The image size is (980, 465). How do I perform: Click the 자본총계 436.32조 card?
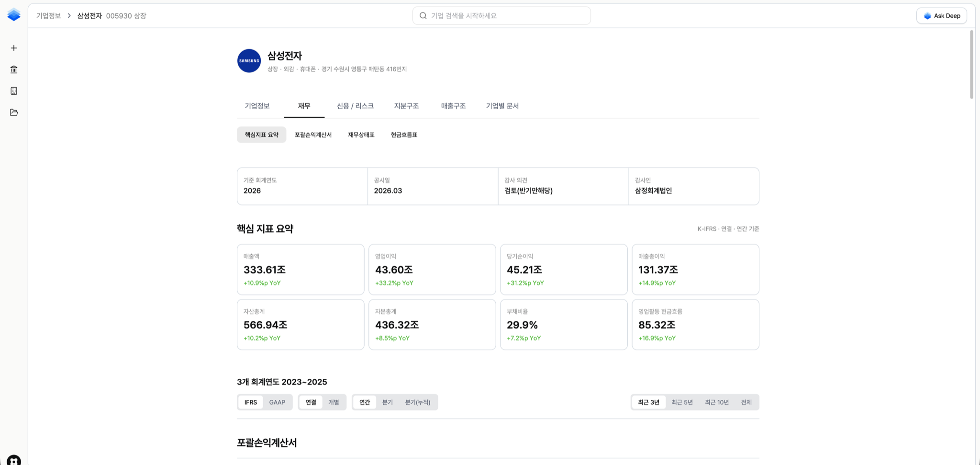coord(432,325)
